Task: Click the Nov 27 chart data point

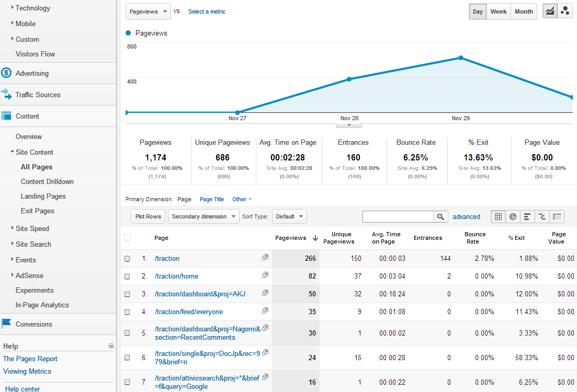Action: (237, 112)
